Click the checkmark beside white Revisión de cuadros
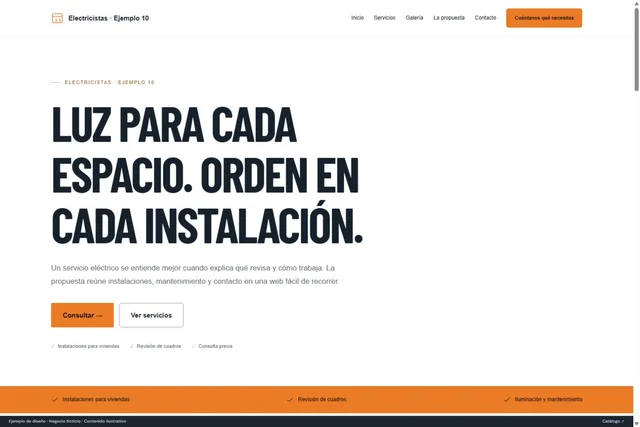 [x=132, y=346]
